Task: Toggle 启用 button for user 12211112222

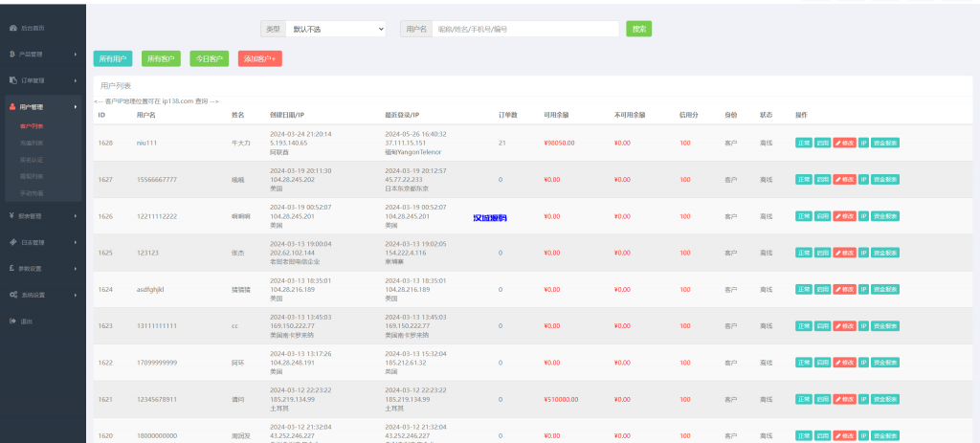Action: (822, 216)
